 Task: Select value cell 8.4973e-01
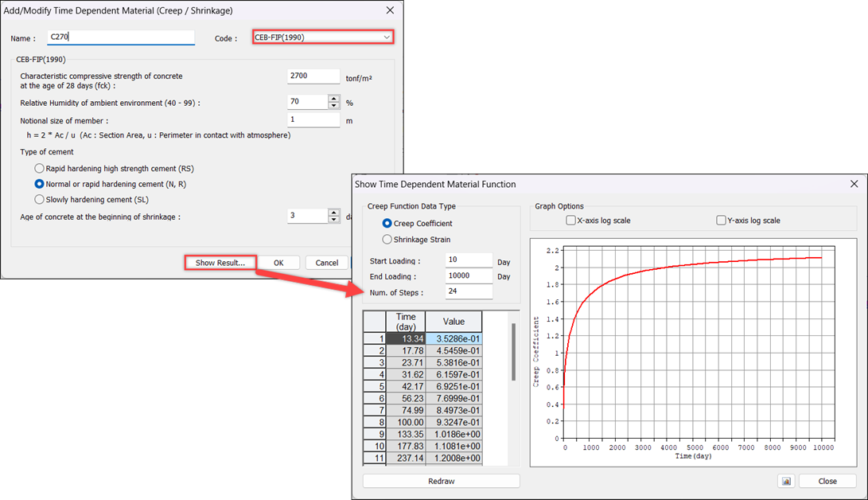tap(453, 410)
